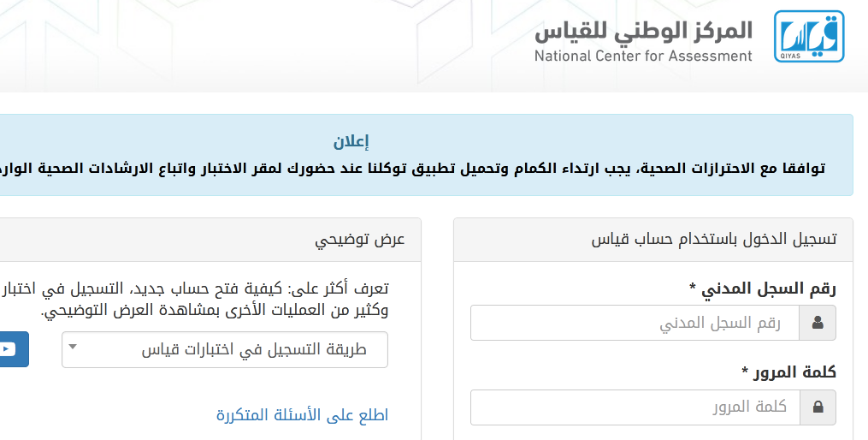The image size is (868, 440).
Task: Open the اطلع على الأسئلة المتكررة link
Action: click(302, 415)
